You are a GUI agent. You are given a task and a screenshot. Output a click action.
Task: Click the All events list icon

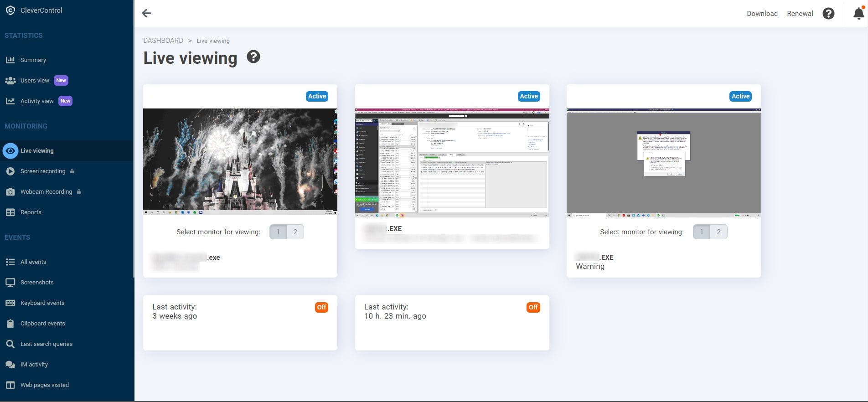click(10, 262)
